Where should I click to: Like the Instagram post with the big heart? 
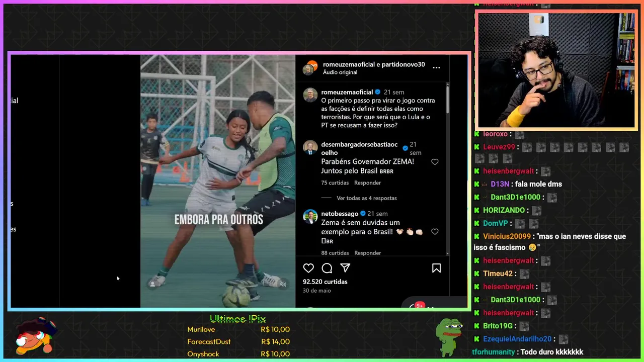click(x=308, y=268)
